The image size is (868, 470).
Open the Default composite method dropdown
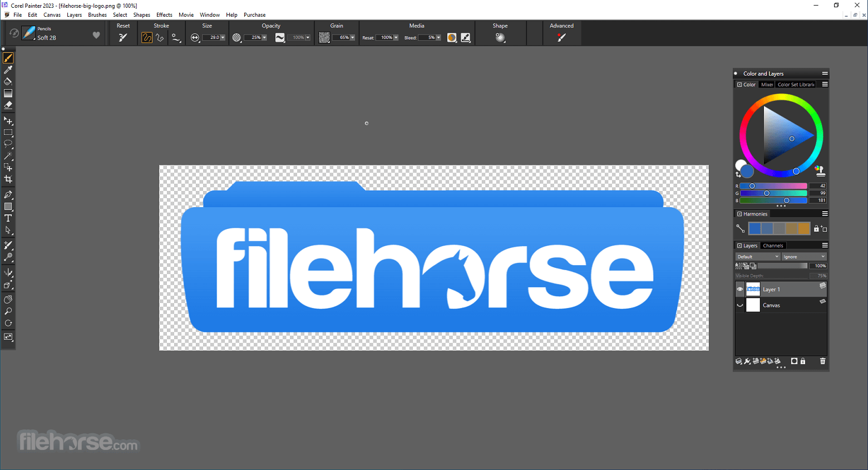(x=758, y=257)
